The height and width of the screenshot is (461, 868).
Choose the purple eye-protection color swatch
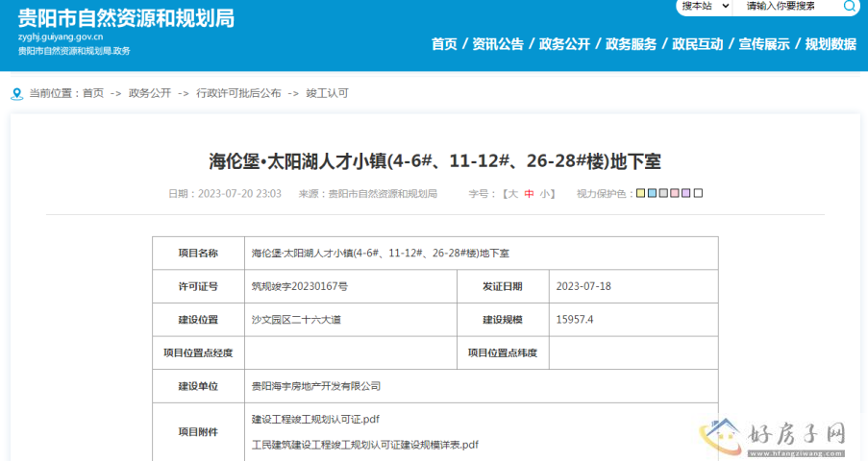pos(686,193)
